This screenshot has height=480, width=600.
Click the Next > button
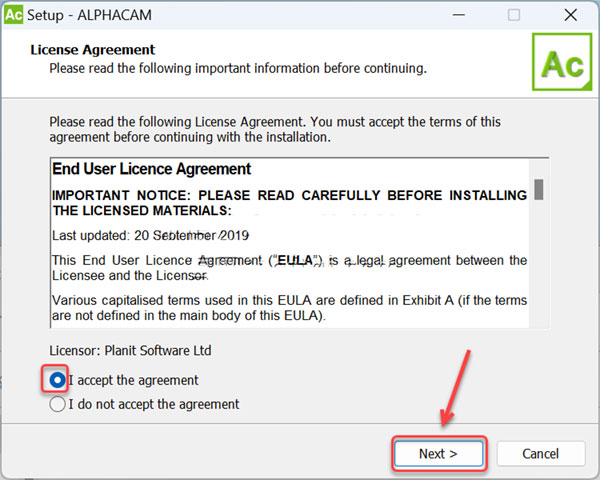(x=439, y=454)
